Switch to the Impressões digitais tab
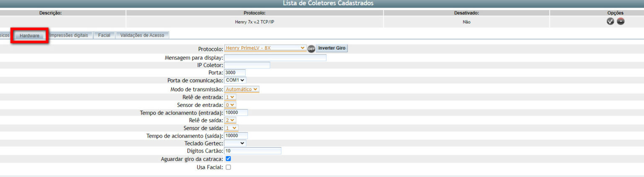The height and width of the screenshot is (177, 644). [69, 36]
